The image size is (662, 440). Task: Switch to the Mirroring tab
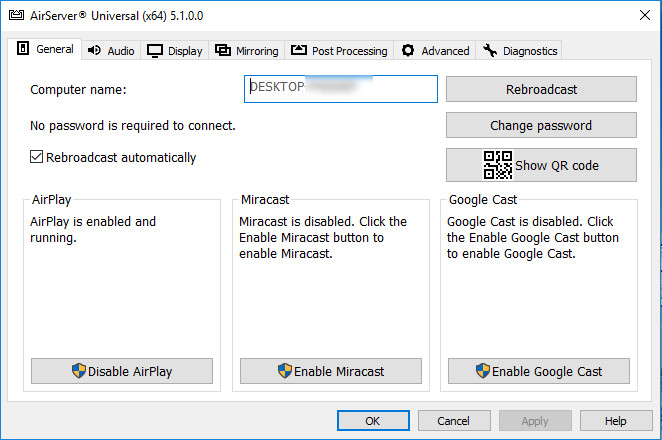pos(247,51)
